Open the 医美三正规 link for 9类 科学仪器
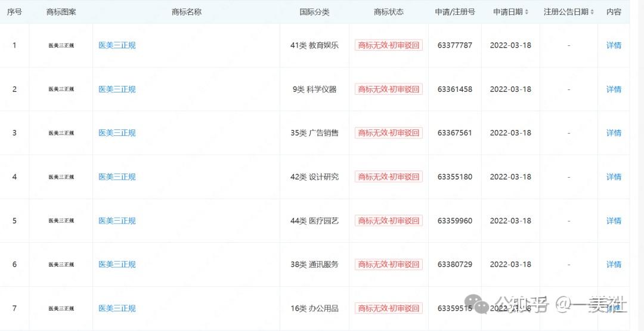 [117, 89]
